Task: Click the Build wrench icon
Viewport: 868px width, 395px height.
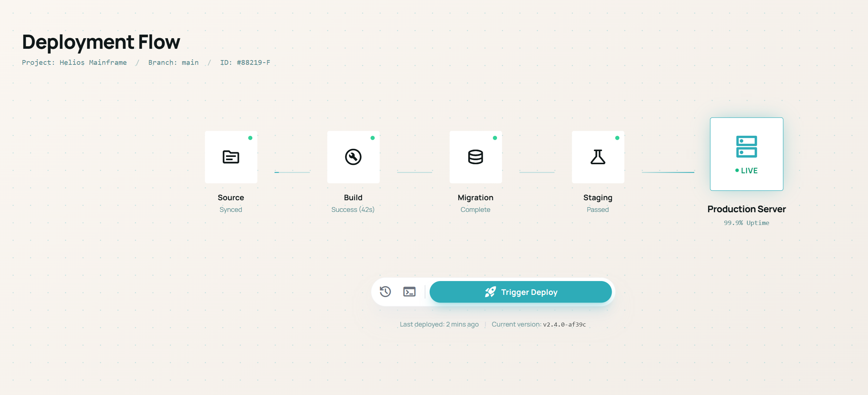Action: click(353, 157)
